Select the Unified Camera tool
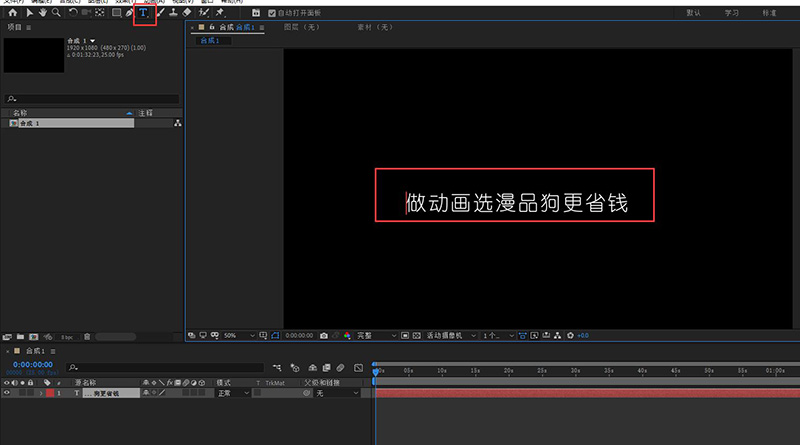 pos(86,13)
